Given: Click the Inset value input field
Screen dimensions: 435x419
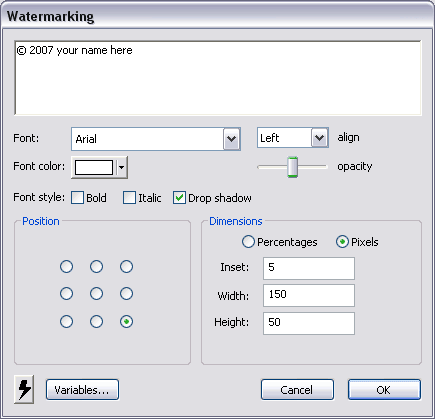Looking at the screenshot, I should click(309, 268).
